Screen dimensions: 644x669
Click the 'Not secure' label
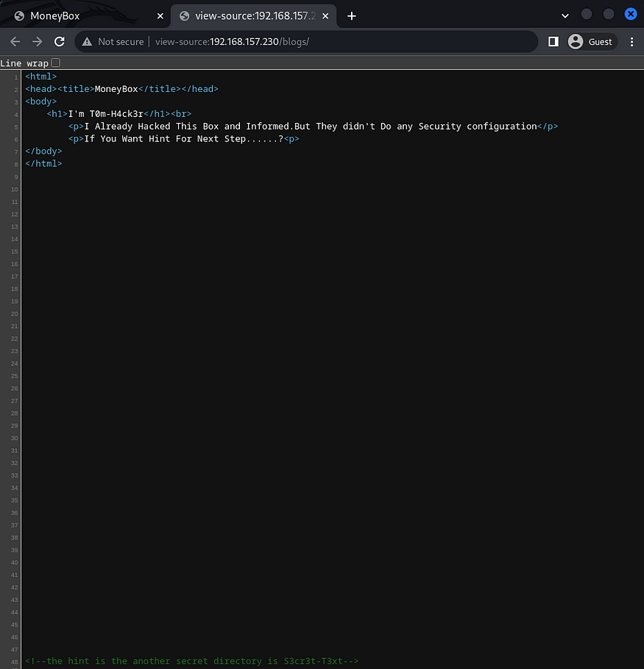point(121,42)
